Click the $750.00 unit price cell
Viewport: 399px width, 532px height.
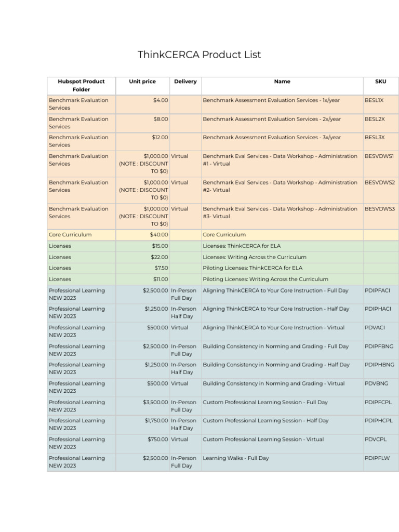click(142, 443)
